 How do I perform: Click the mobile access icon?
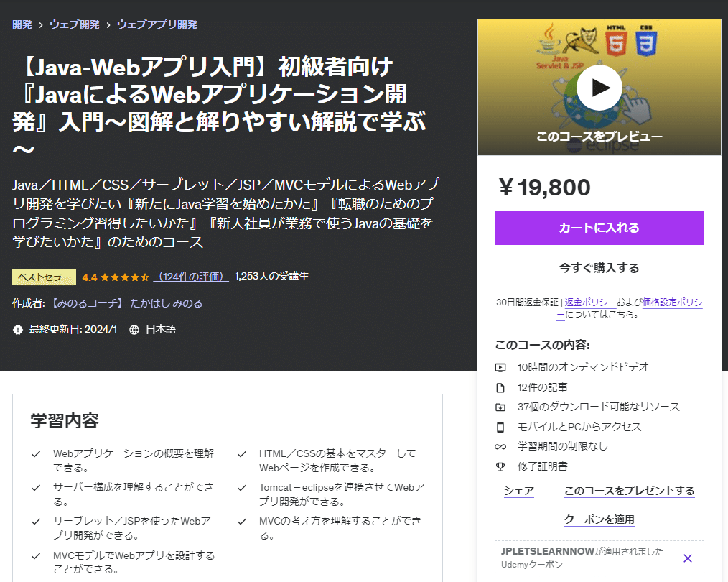(x=500, y=427)
